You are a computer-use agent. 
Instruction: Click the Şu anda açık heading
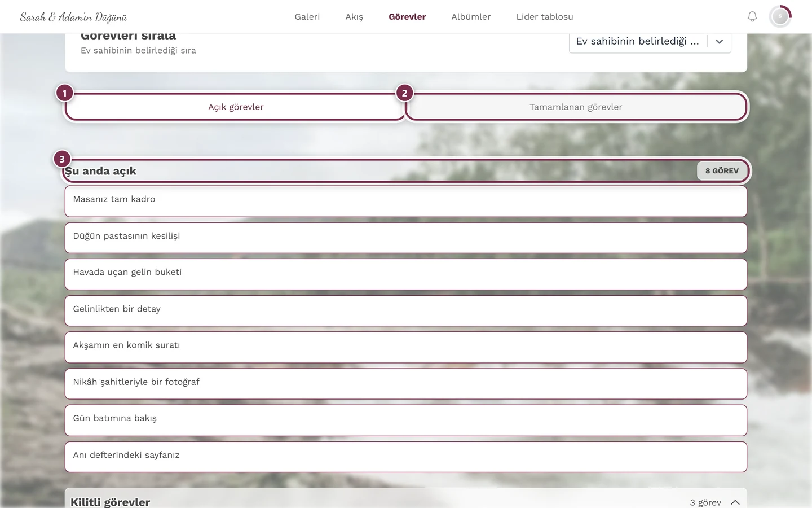[100, 171]
